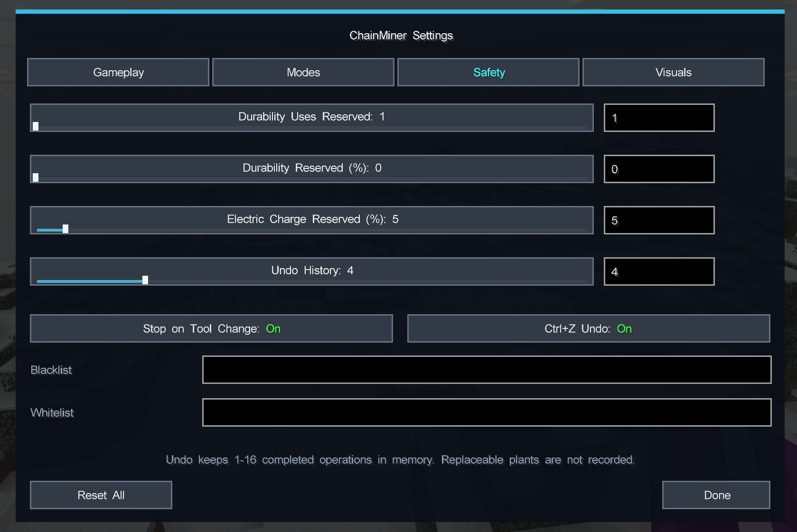Click the Reset All button
Screen dimensions: 797x532
[x=101, y=495]
